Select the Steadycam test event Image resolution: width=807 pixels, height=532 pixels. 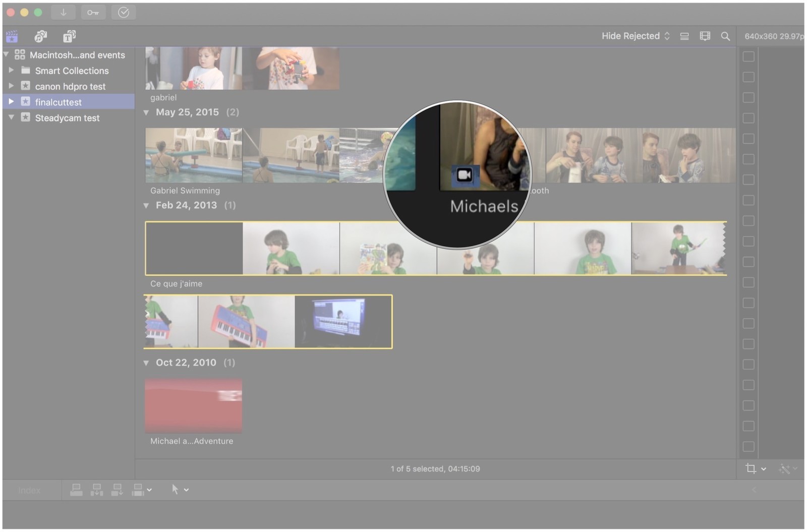tap(67, 117)
